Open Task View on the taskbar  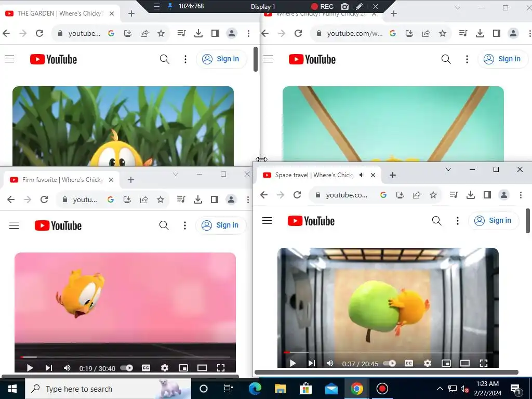[x=229, y=389]
